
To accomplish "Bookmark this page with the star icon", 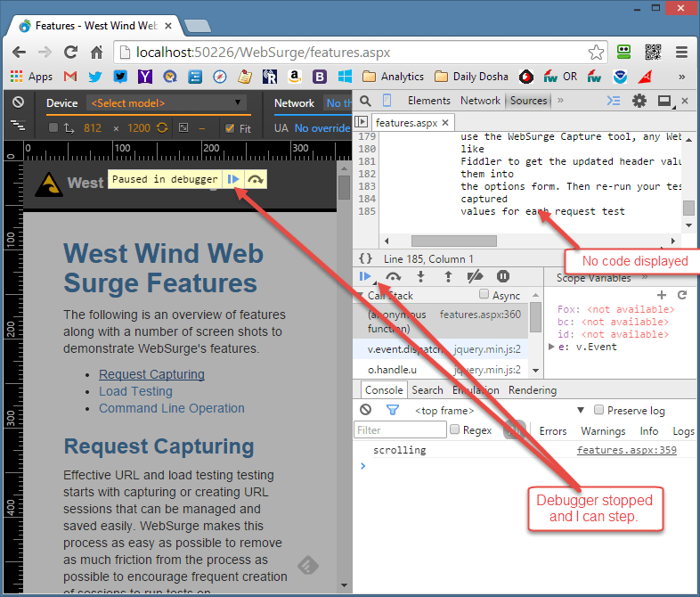I will 596,53.
